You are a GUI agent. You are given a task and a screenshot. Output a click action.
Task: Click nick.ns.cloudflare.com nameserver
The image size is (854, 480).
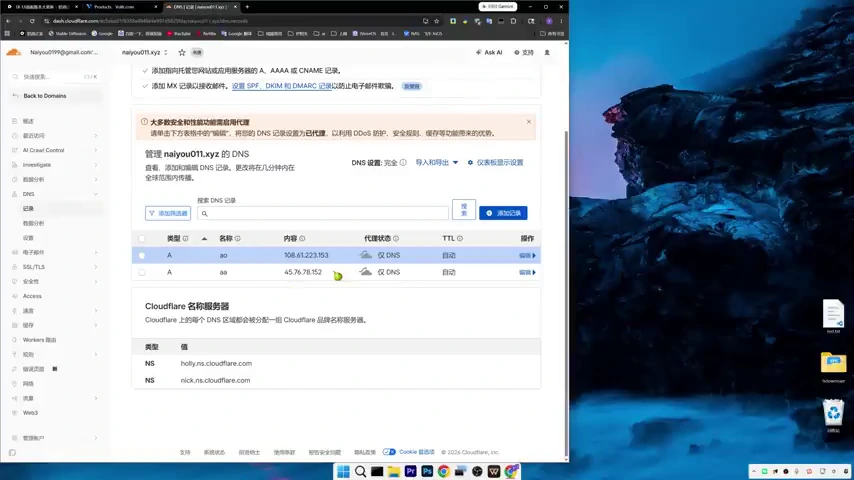coord(215,380)
